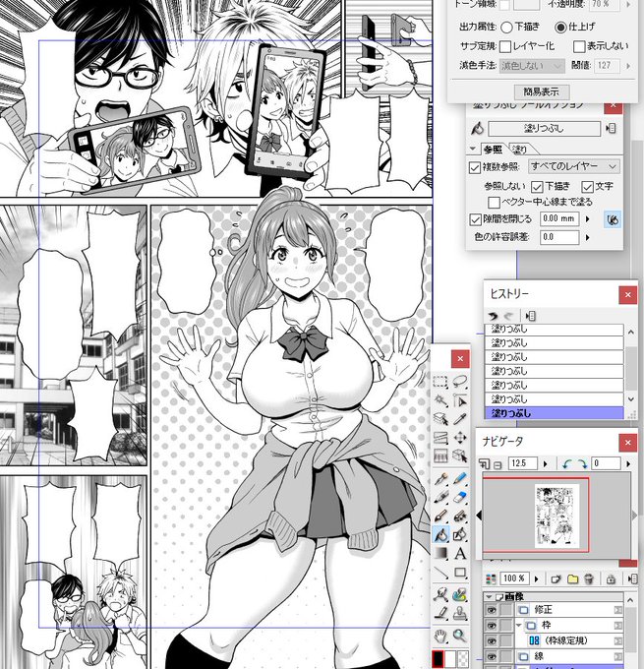The height and width of the screenshot is (669, 644).
Task: Select the move layer tool
Action: coord(459,438)
